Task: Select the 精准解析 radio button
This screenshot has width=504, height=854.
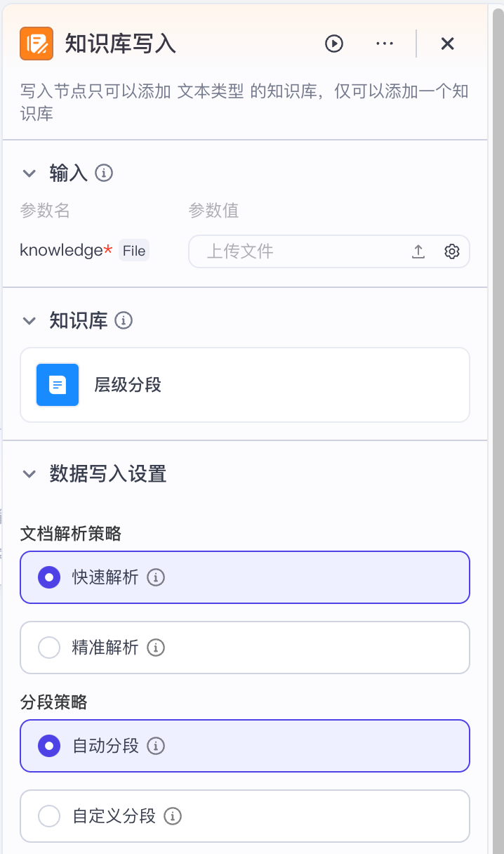Action: click(x=49, y=648)
